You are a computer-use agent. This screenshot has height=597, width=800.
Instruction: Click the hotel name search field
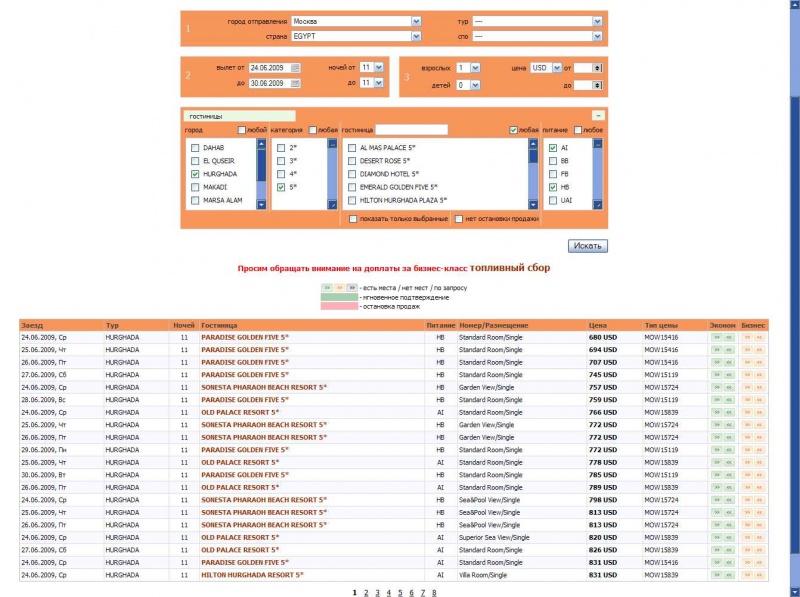pyautogui.click(x=411, y=129)
